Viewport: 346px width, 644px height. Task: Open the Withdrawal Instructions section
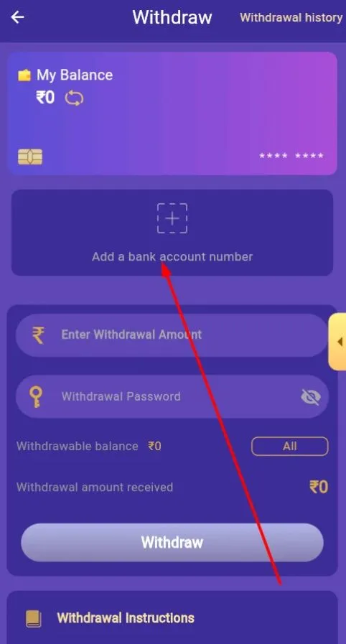tap(172, 617)
